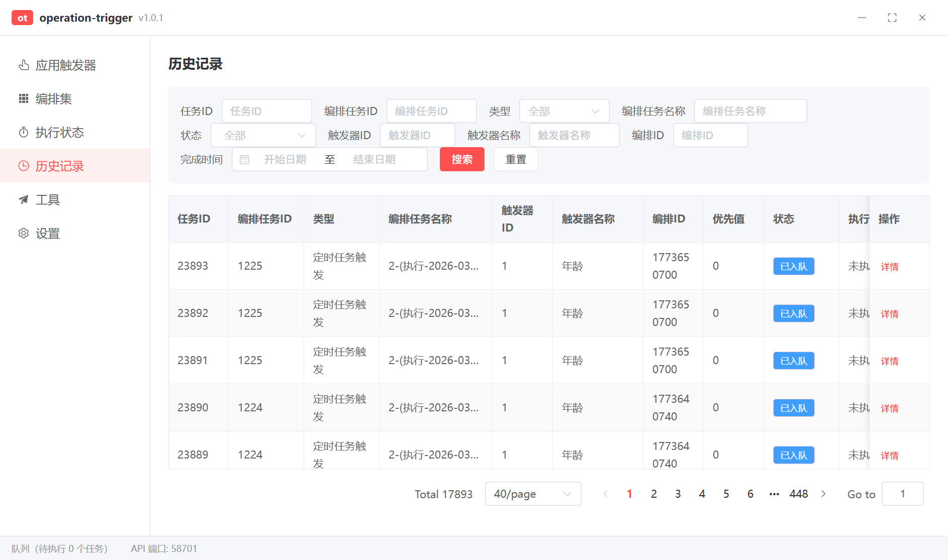Go to the next page arrow
Screen dimensions: 948x560
click(x=823, y=494)
